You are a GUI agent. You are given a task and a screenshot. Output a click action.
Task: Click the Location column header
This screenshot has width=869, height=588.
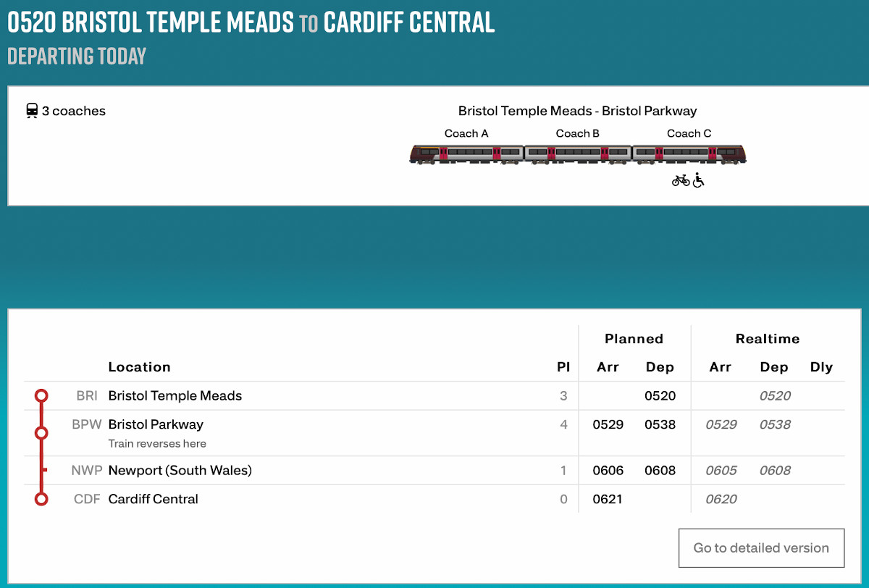(139, 367)
